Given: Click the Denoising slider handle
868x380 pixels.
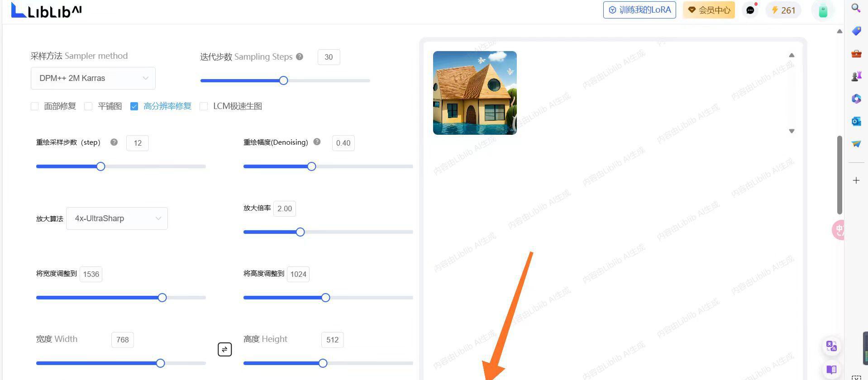Looking at the screenshot, I should (x=311, y=166).
